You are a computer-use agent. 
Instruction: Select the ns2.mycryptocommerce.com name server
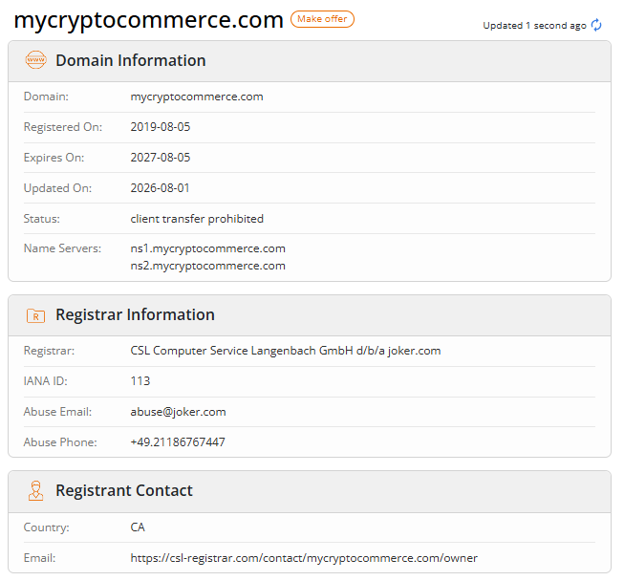(x=208, y=265)
